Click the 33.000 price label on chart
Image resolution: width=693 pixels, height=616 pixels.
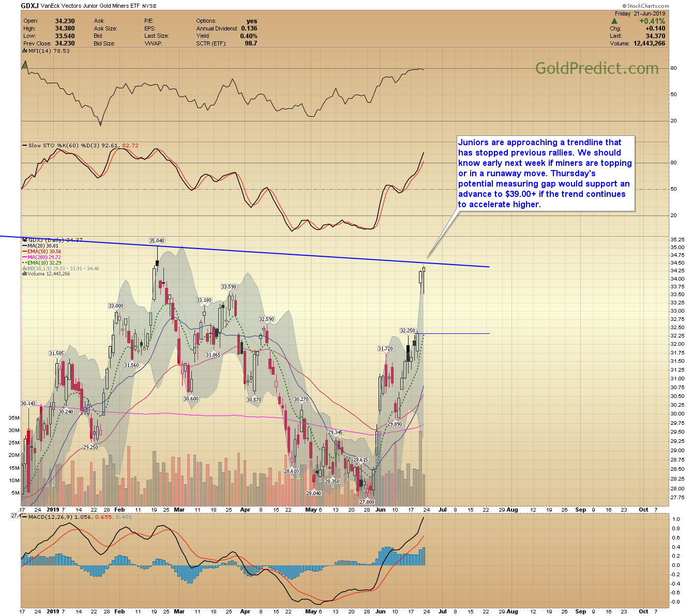(116, 306)
